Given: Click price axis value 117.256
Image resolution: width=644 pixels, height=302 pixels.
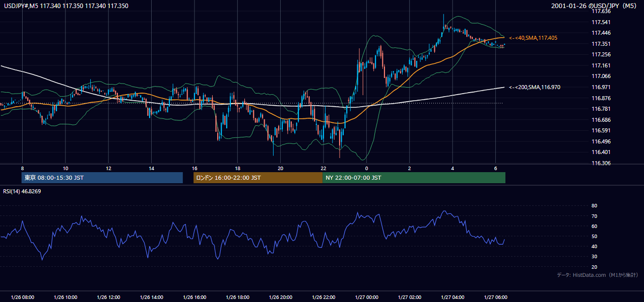Looking at the screenshot, I should point(601,54).
